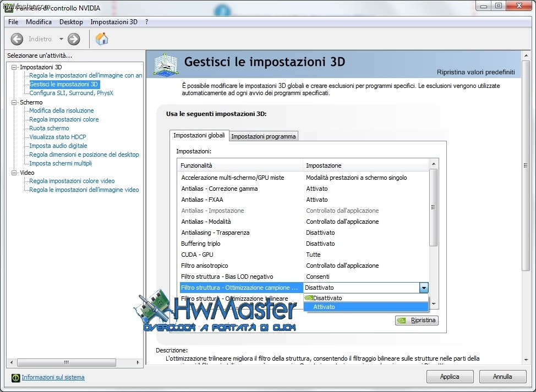Open Imposta schermi multipli
This screenshot has width=536, height=392.
click(x=61, y=163)
